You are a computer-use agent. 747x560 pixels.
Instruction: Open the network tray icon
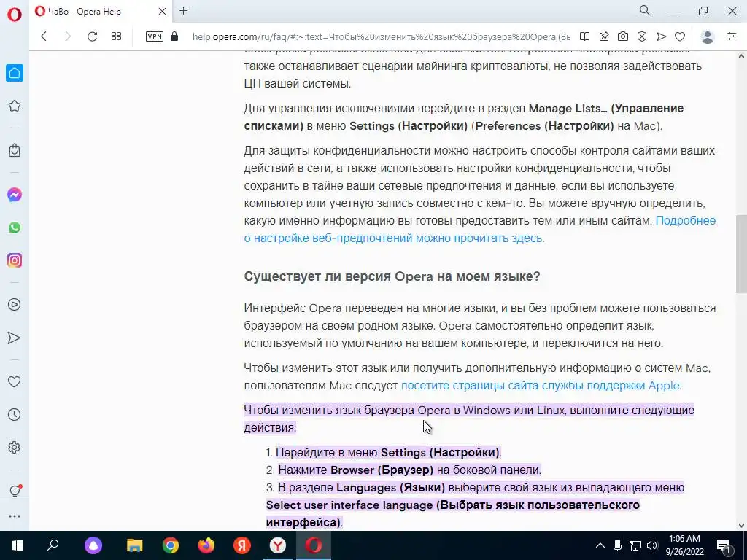(635, 545)
